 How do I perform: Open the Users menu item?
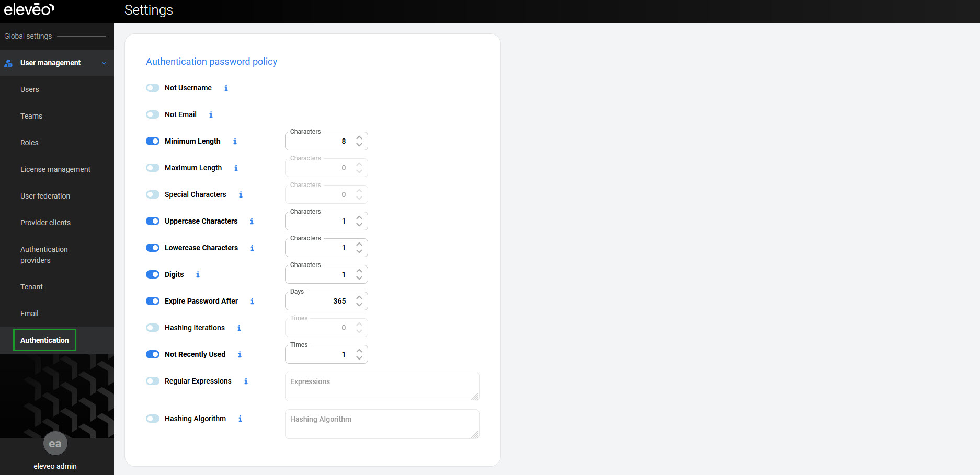pyautogui.click(x=30, y=90)
